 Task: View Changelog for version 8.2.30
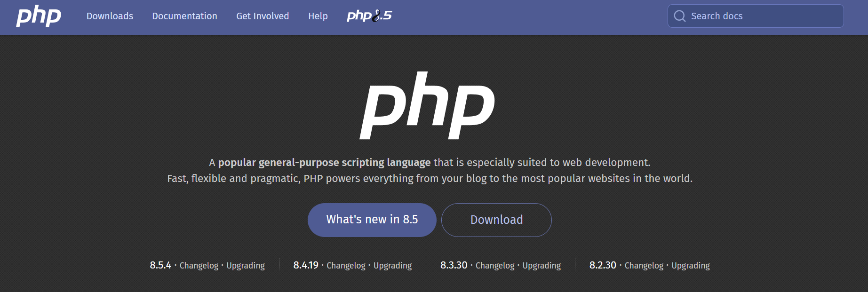coord(644,266)
